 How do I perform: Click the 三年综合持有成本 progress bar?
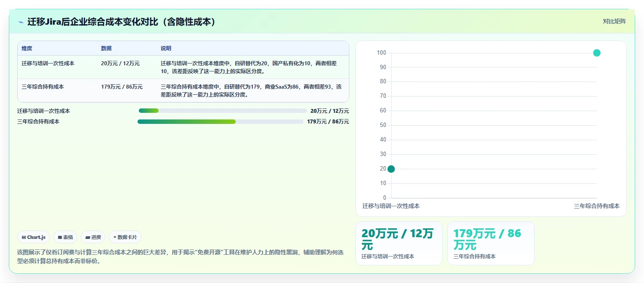(221, 122)
